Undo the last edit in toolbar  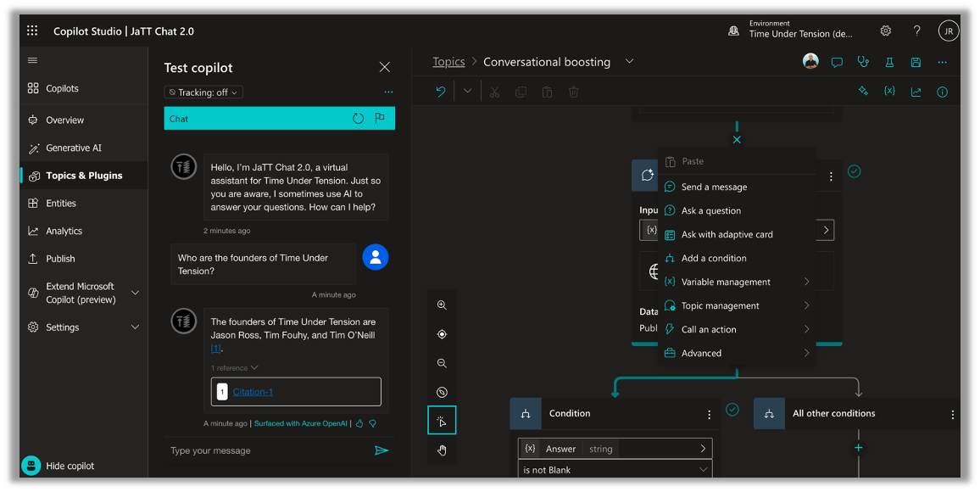[x=441, y=92]
